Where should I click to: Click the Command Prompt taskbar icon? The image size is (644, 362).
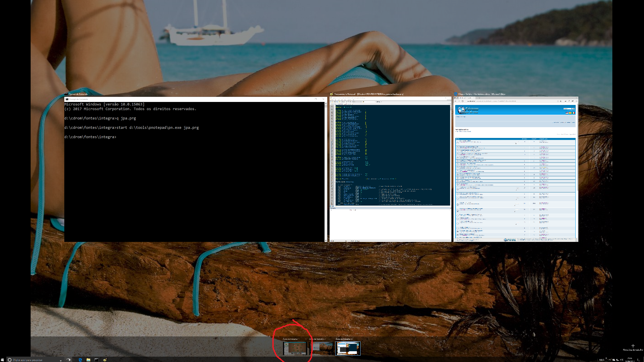(97, 360)
